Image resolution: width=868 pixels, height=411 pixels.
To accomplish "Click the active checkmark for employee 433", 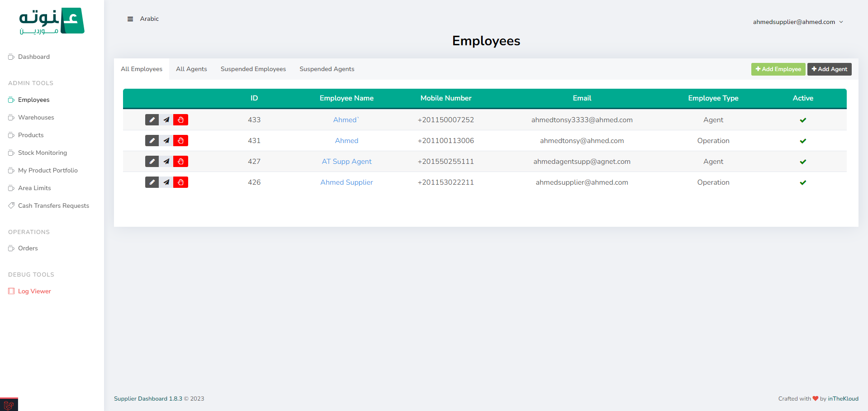I will (x=803, y=120).
